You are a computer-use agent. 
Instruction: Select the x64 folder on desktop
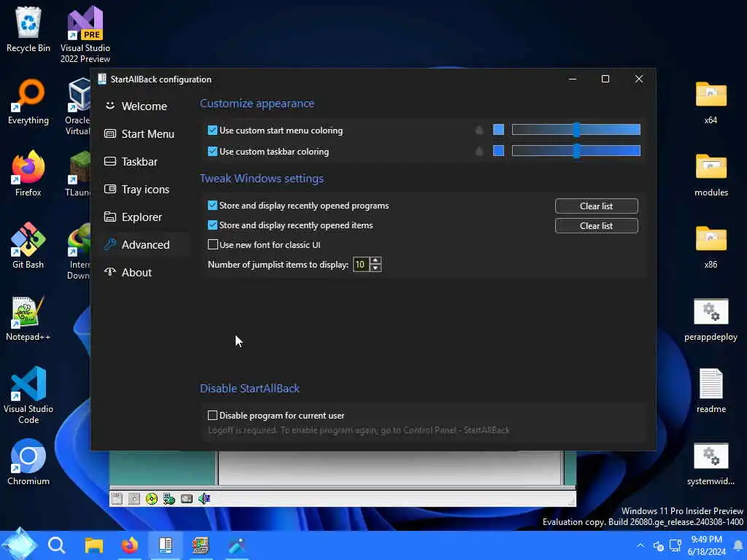click(711, 102)
